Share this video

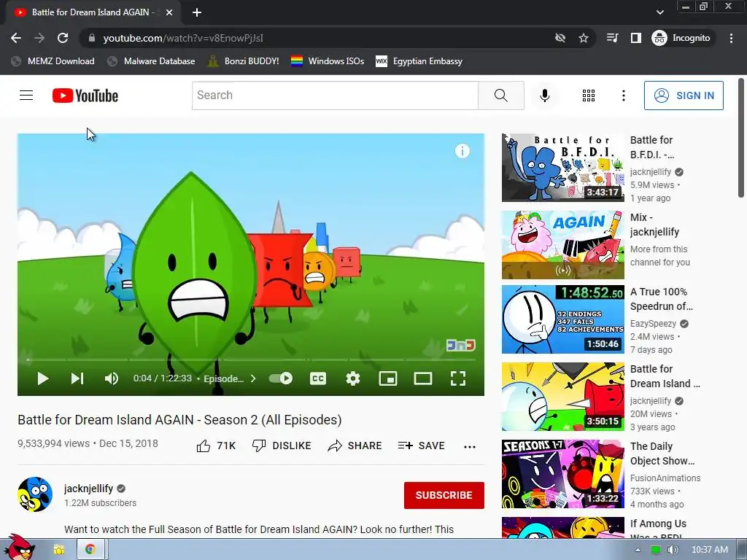click(355, 446)
